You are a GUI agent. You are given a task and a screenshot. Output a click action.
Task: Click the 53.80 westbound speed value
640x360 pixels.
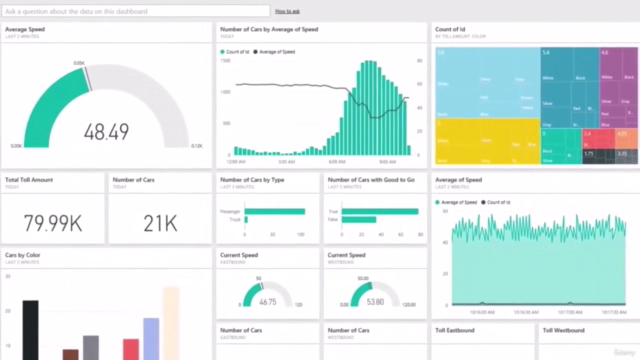[x=375, y=302]
